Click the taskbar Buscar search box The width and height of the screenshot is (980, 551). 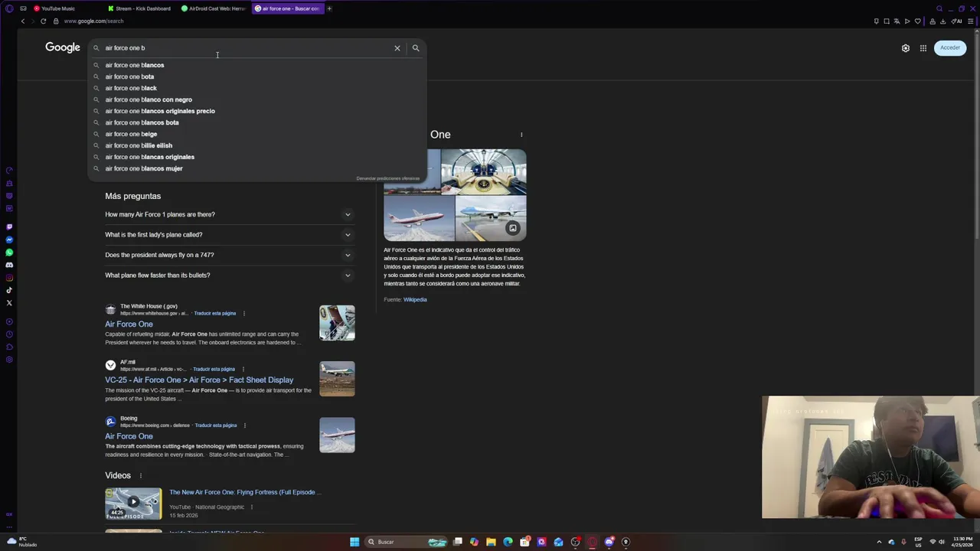(x=406, y=542)
